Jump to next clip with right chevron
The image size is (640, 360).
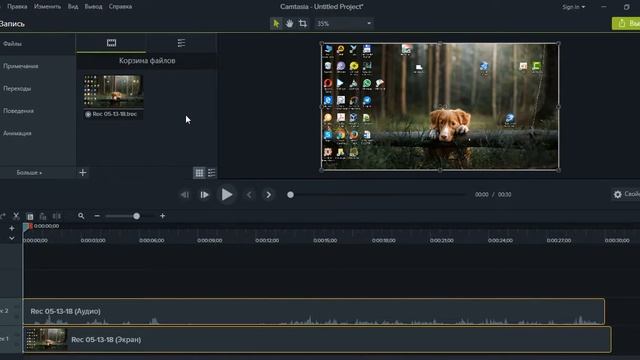(268, 195)
